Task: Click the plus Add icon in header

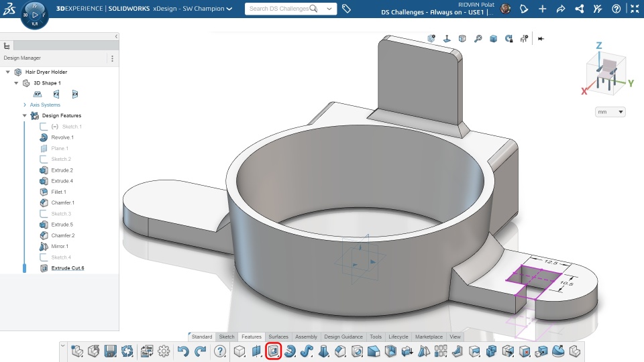Action: pos(543,9)
